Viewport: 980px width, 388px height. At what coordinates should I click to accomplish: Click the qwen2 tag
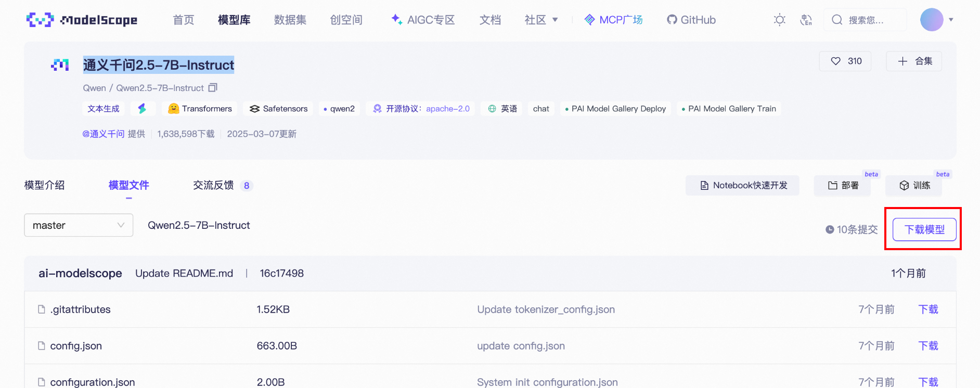point(339,108)
